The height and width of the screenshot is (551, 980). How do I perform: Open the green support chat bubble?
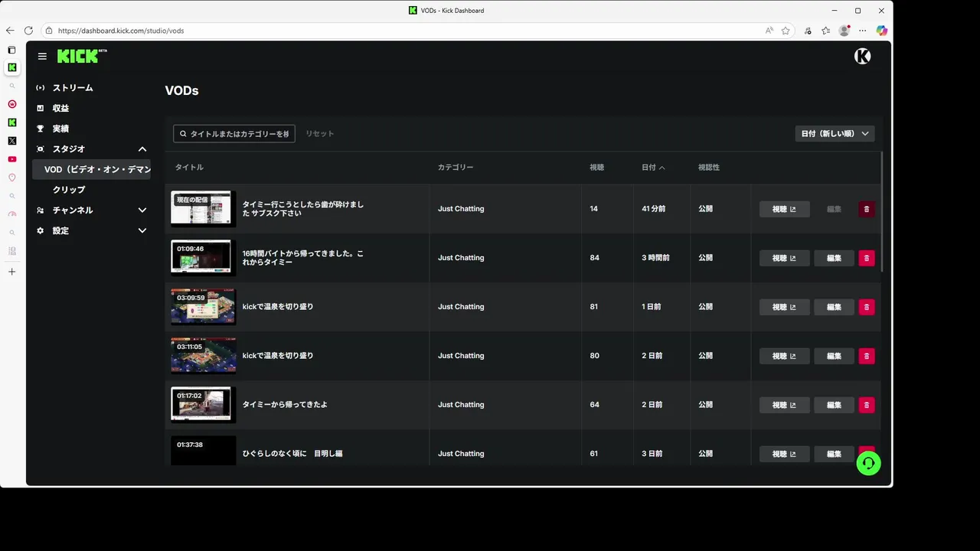click(x=868, y=463)
